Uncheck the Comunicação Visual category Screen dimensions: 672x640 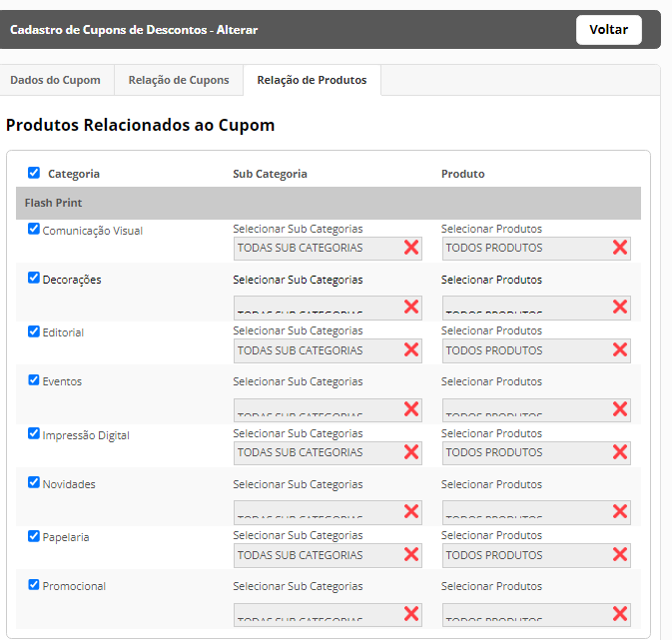(x=34, y=229)
